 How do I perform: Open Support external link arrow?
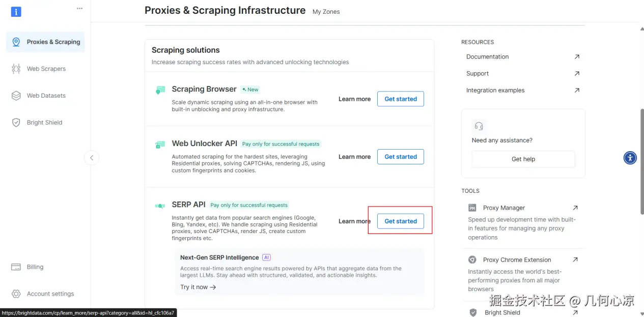(x=577, y=74)
